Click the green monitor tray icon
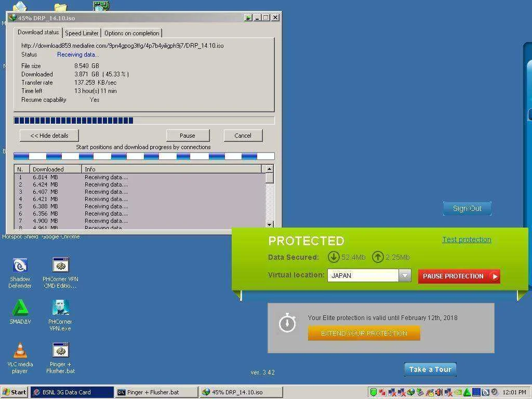Viewport: 532px width, 399px height. pos(420,392)
